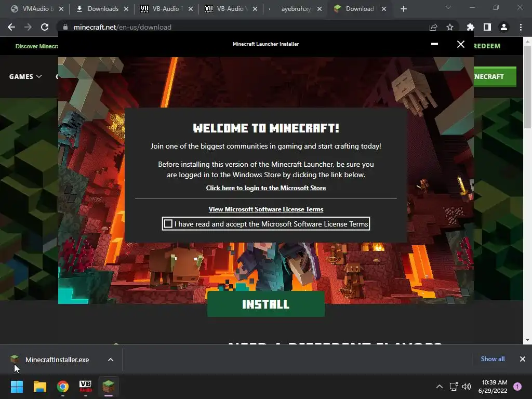Click Discover Minecraft link at page top

pos(37,46)
